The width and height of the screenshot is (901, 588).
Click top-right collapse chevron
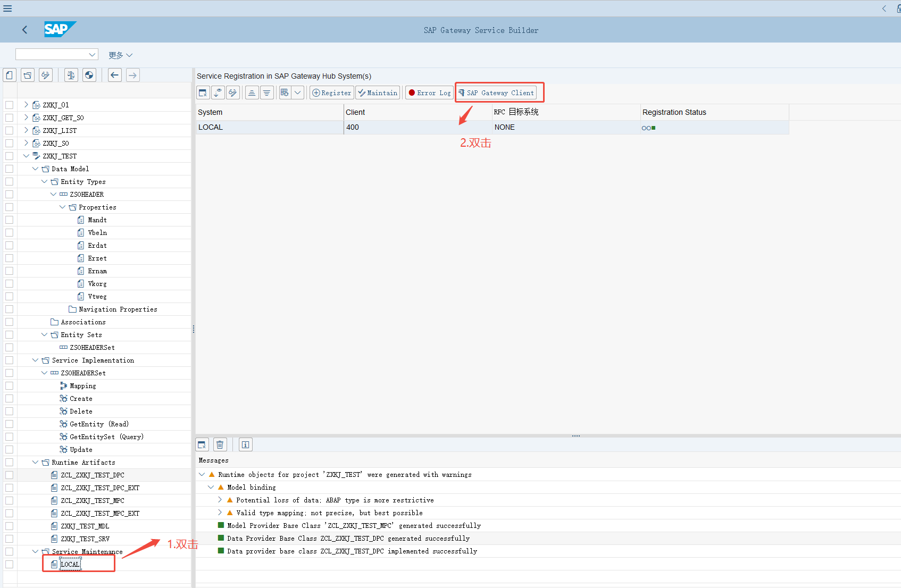pyautogui.click(x=884, y=9)
